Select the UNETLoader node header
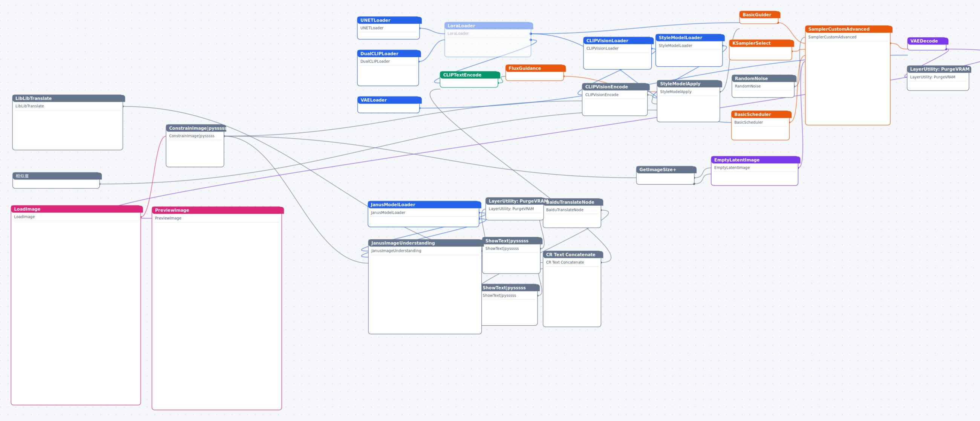Viewport: 980px width, 421px height. point(389,20)
